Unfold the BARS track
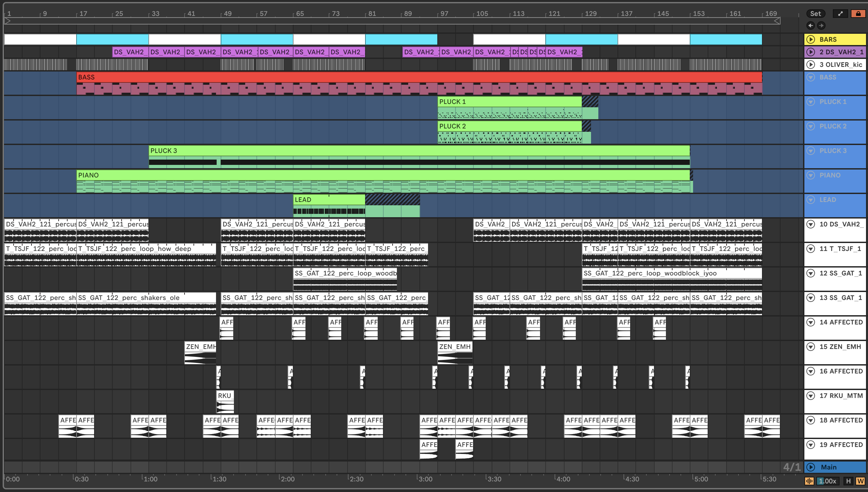The image size is (868, 492). click(810, 39)
